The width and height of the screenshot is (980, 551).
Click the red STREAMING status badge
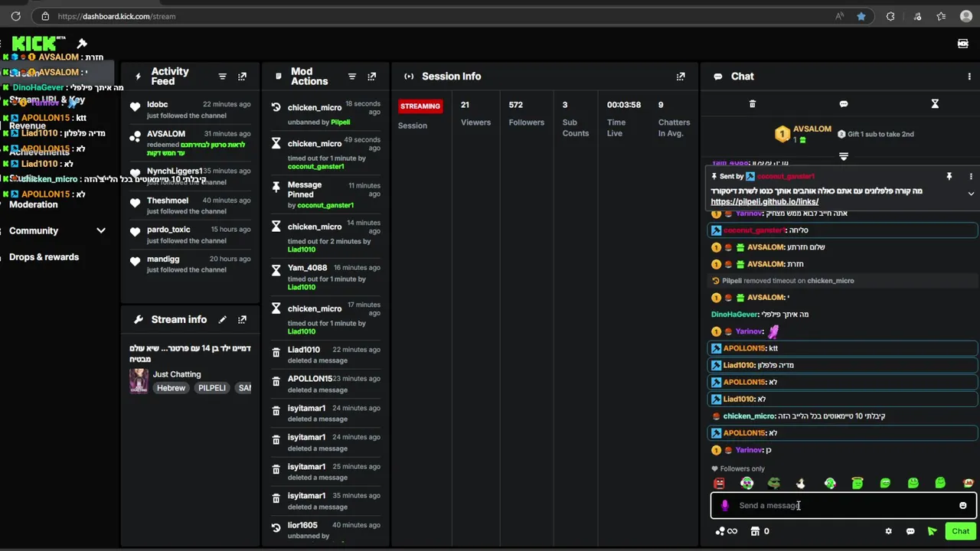coord(420,106)
